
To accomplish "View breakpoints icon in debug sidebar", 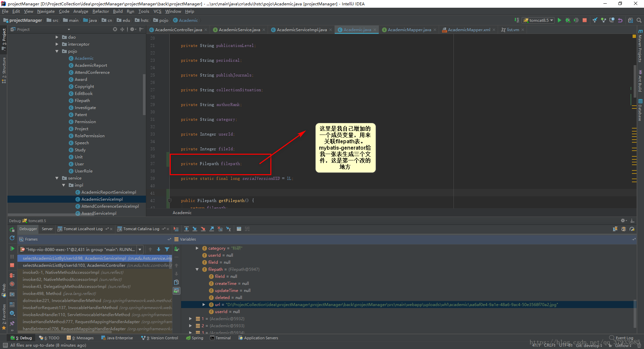I will pyautogui.click(x=12, y=276).
